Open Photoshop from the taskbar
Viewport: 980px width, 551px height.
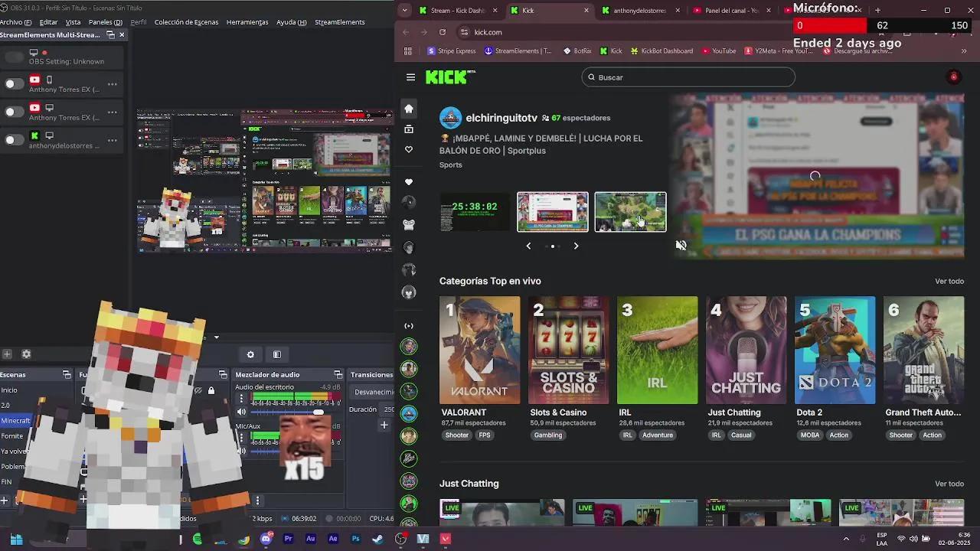tap(355, 539)
